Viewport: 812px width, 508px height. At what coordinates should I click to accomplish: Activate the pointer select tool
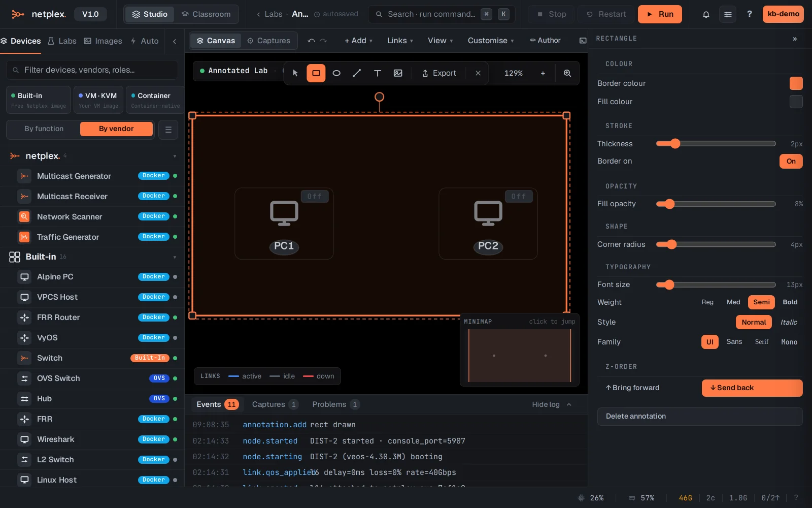click(x=295, y=73)
